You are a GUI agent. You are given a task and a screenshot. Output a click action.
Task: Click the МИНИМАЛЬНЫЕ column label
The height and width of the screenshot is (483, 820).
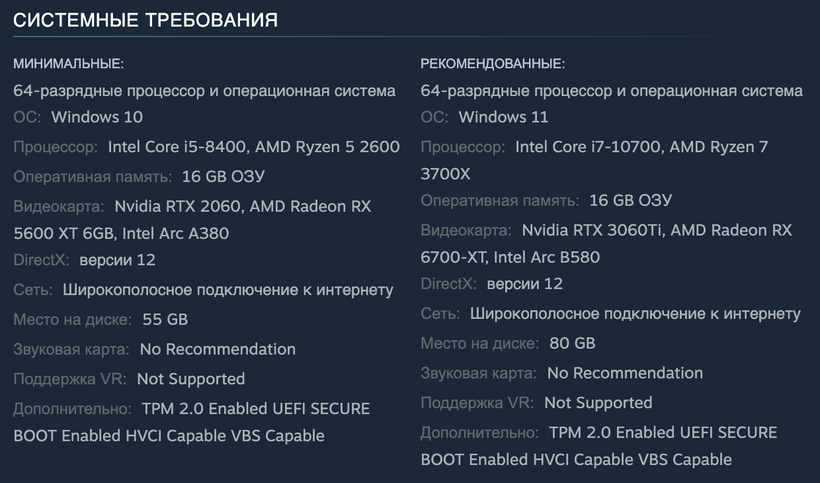(68, 64)
